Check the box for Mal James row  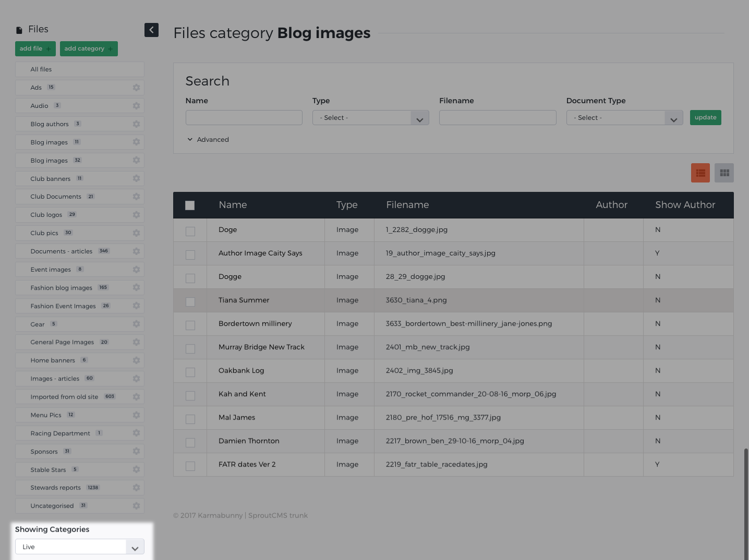(190, 419)
